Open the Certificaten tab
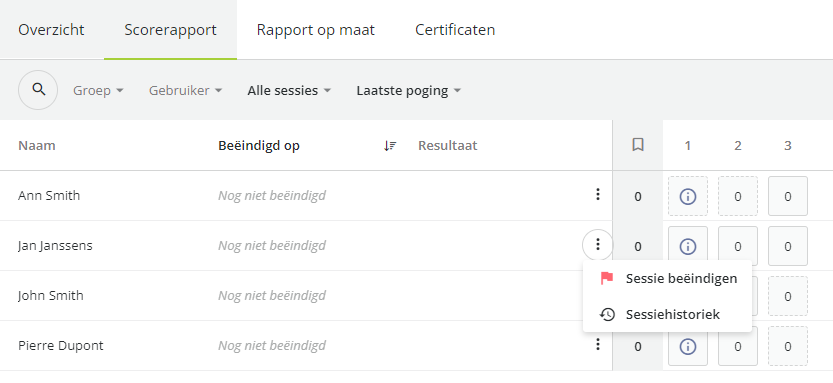The height and width of the screenshot is (383, 833). tap(455, 30)
